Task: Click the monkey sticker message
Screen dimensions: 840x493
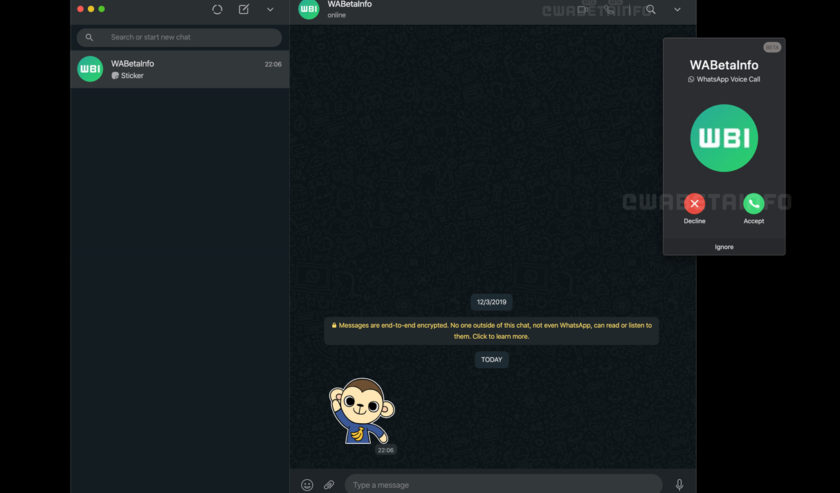Action: click(x=362, y=410)
